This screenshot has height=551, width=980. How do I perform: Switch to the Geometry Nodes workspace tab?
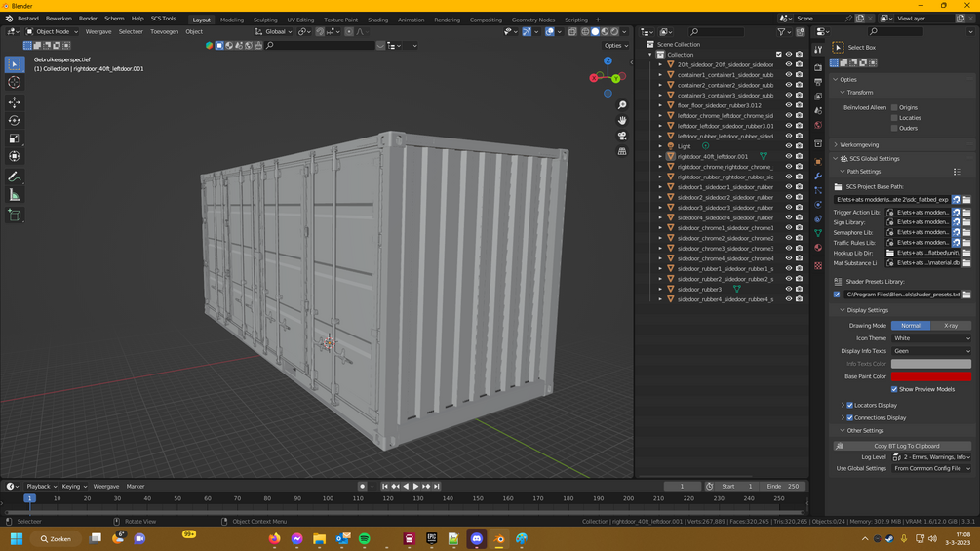coord(533,20)
